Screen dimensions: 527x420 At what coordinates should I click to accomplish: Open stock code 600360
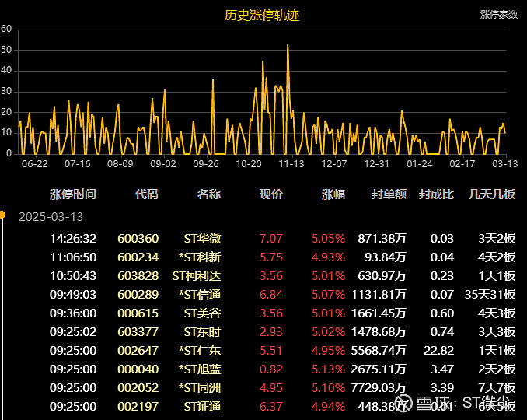pos(138,239)
